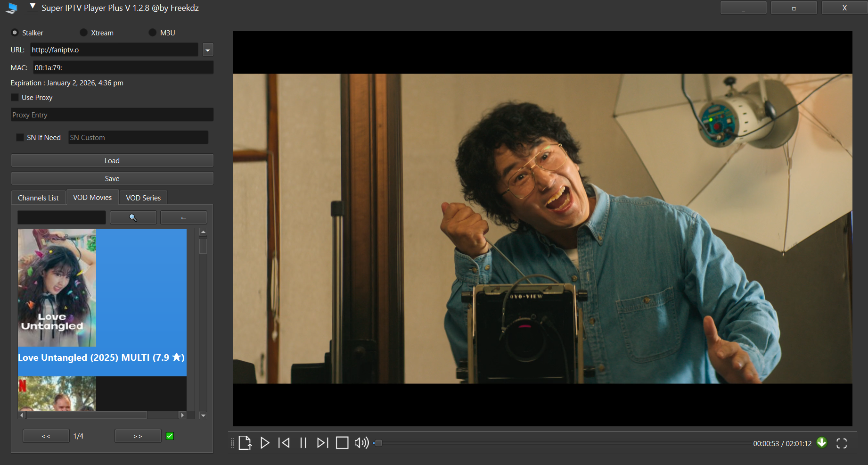Click the green download arrow icon

click(x=822, y=442)
